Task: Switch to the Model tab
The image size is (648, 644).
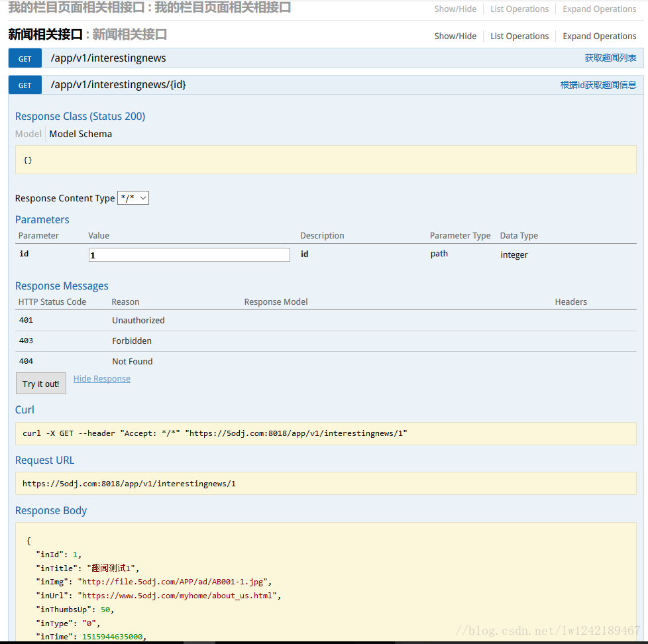Action: pyautogui.click(x=28, y=134)
